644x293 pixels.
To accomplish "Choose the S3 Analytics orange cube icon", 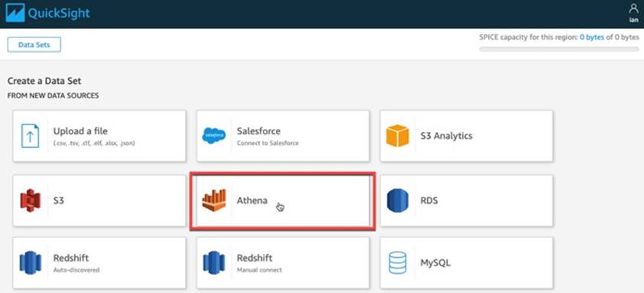I will [x=397, y=136].
